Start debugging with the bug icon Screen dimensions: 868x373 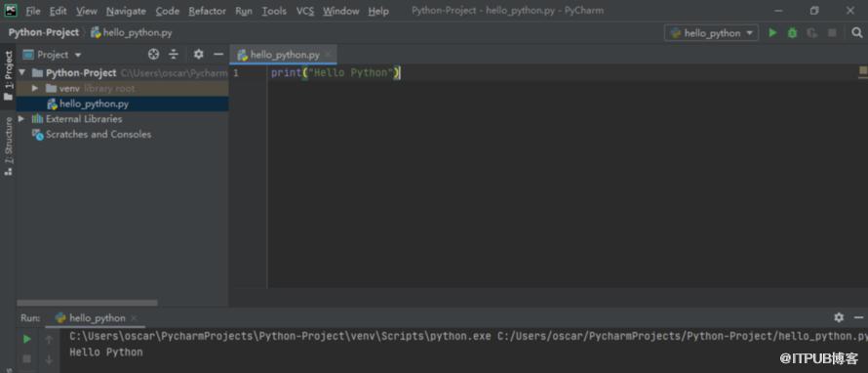coord(792,33)
